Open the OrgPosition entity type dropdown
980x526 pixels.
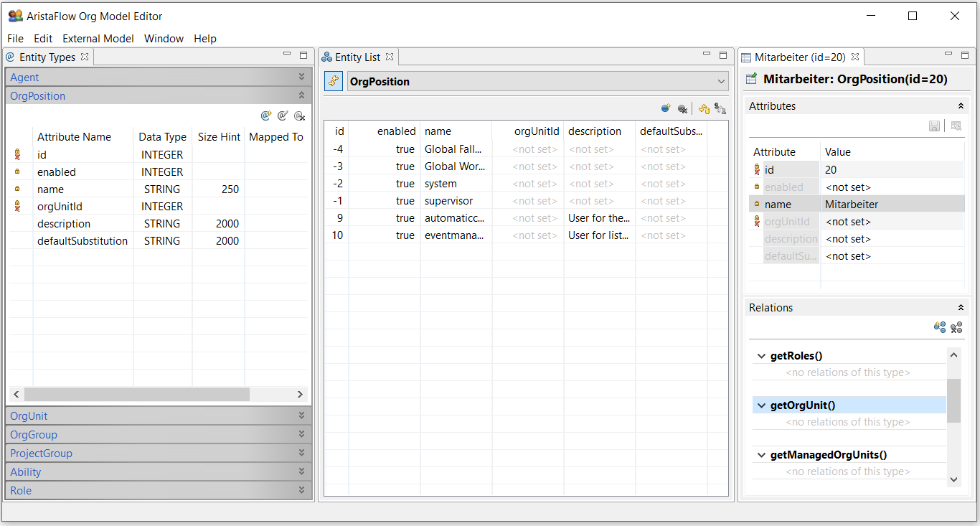(x=721, y=81)
